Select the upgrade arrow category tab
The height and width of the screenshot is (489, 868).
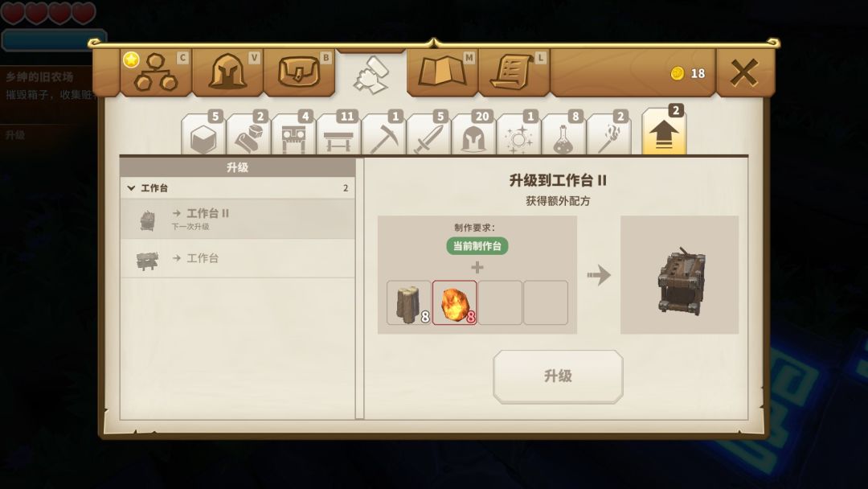664,133
